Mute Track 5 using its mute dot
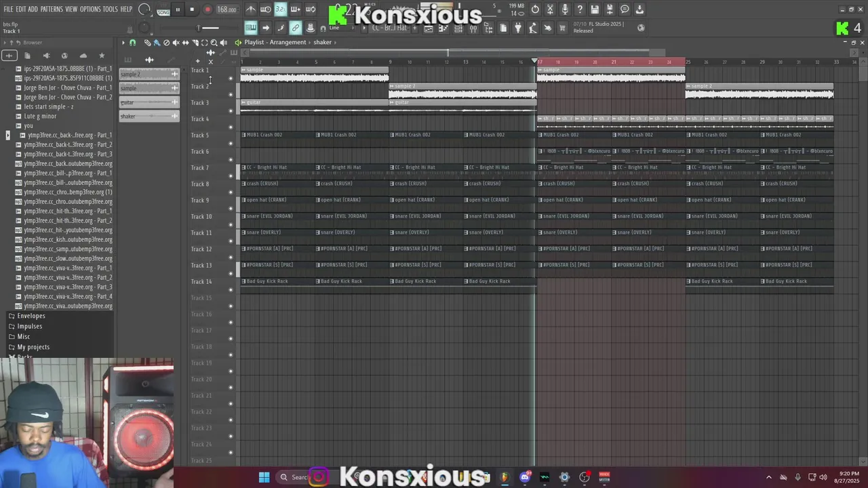Screen dimensions: 868x488 pyautogui.click(x=231, y=143)
